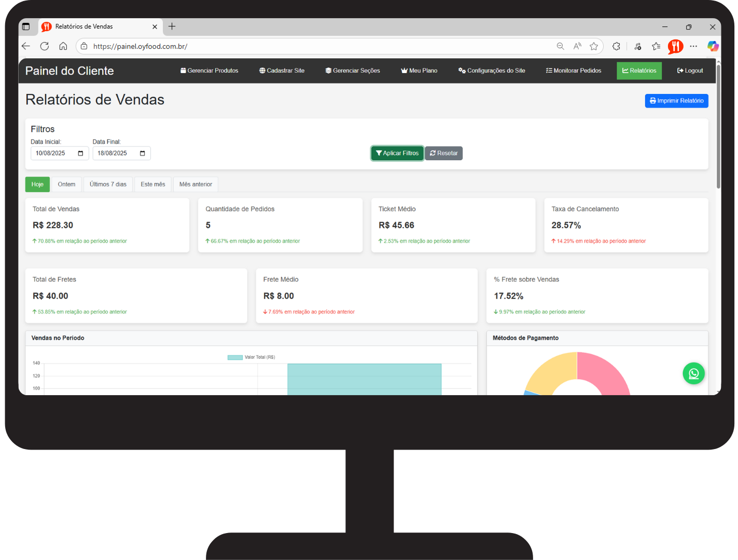Select the Hoje period tab
The height and width of the screenshot is (560, 738).
click(37, 185)
